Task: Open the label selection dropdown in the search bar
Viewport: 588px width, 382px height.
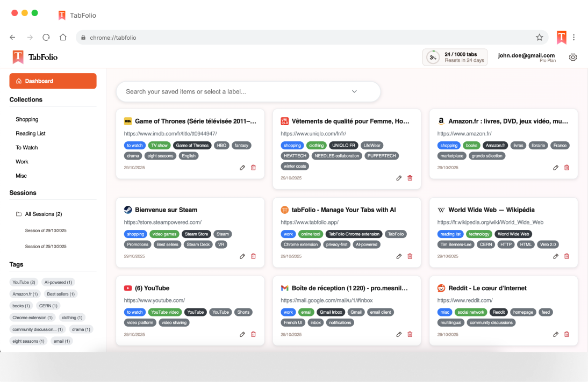Action: tap(354, 92)
